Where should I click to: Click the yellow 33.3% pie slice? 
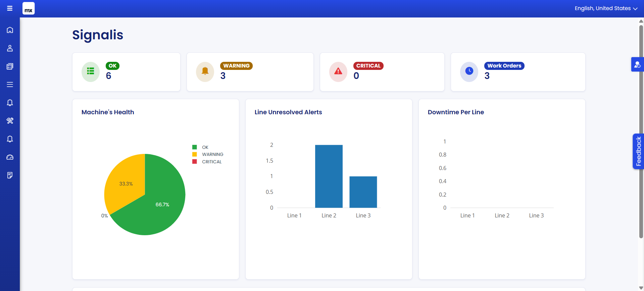pos(126,181)
